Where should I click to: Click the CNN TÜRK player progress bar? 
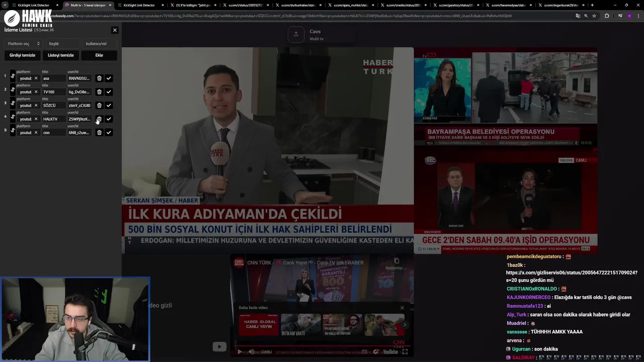tap(322, 346)
